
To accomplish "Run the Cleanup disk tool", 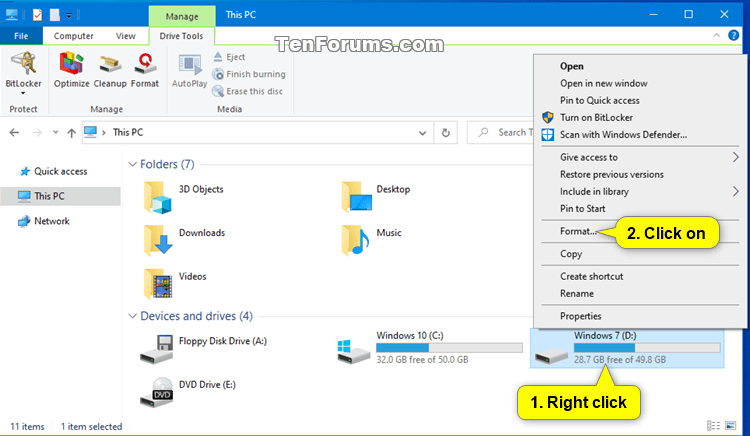I will point(110,70).
